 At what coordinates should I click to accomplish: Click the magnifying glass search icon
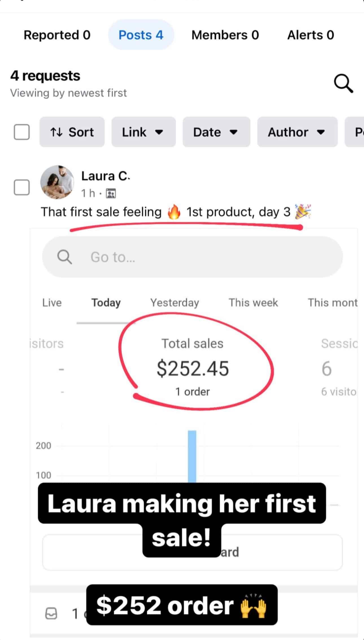tap(343, 84)
